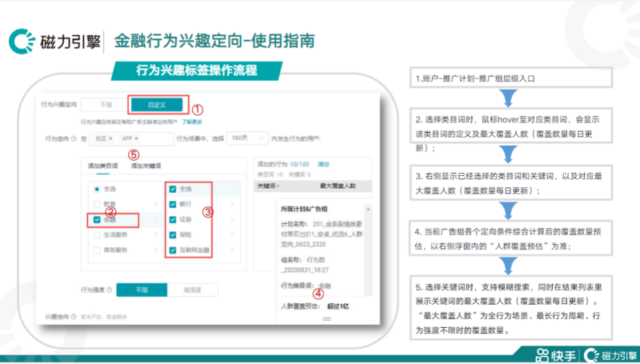The width and height of the screenshot is (640, 364).
Task: Expand the 互联网金融 subcategory chevron
Action: [232, 250]
